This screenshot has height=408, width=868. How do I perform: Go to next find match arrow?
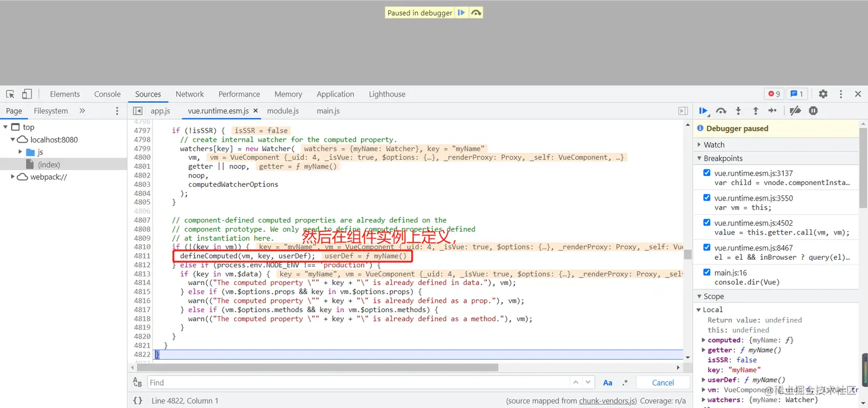pyautogui.click(x=588, y=382)
